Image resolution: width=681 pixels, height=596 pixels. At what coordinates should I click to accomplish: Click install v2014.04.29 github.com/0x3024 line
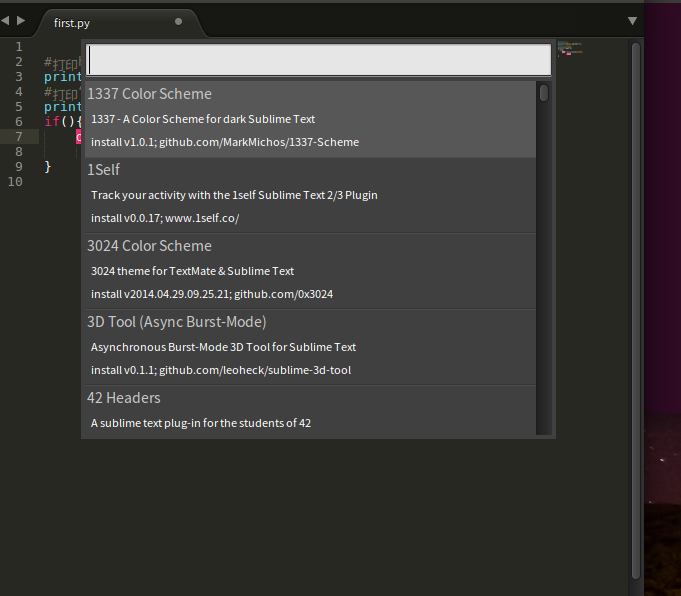pos(212,294)
